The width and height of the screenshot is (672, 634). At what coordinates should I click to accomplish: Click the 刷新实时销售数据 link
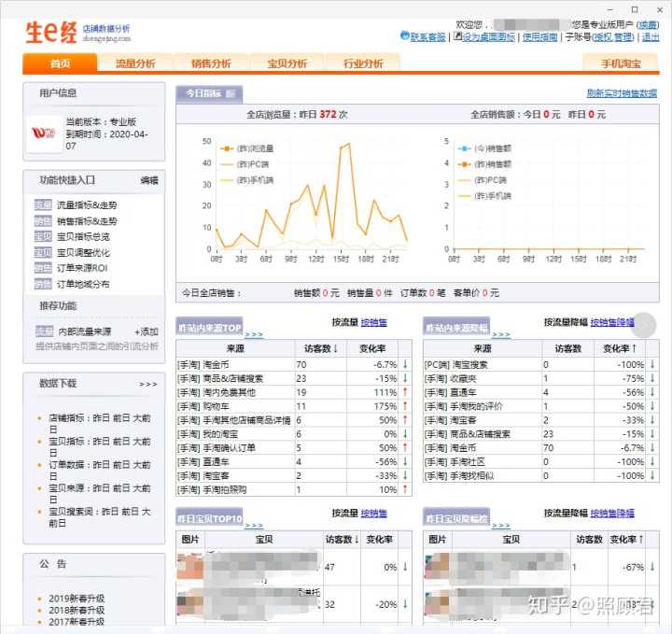click(x=621, y=93)
